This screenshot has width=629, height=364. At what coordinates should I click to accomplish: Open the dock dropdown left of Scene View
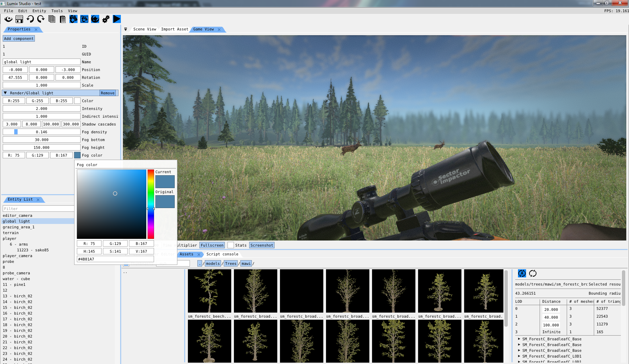[126, 29]
